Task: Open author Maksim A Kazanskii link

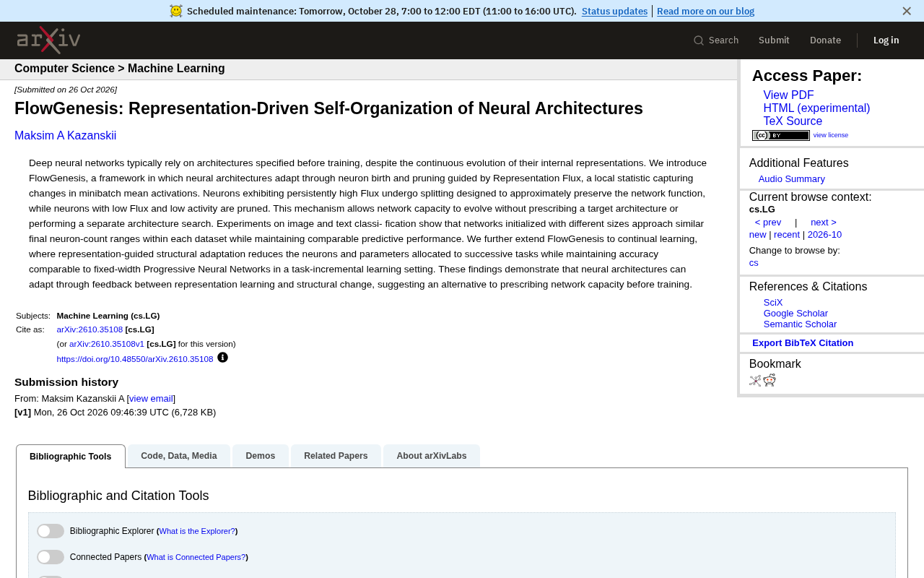Action: pyautogui.click(x=65, y=136)
